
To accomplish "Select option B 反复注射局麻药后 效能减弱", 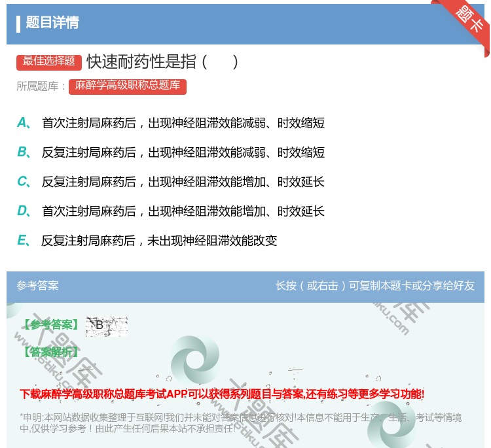I will 171,152.
